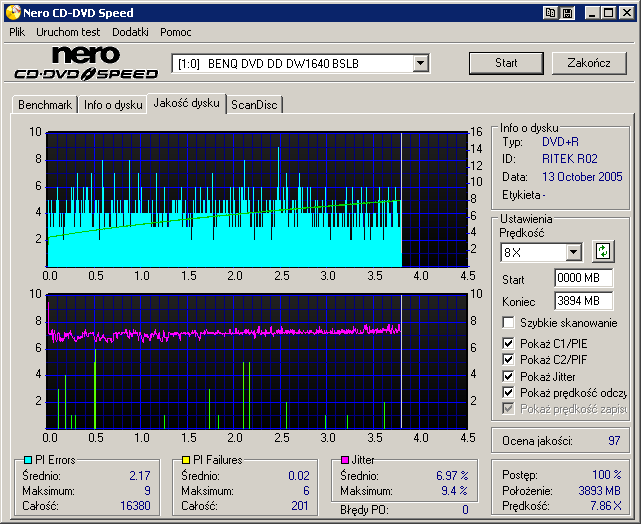Click the DVD+R disc type value
The width and height of the screenshot is (641, 524).
(x=560, y=142)
